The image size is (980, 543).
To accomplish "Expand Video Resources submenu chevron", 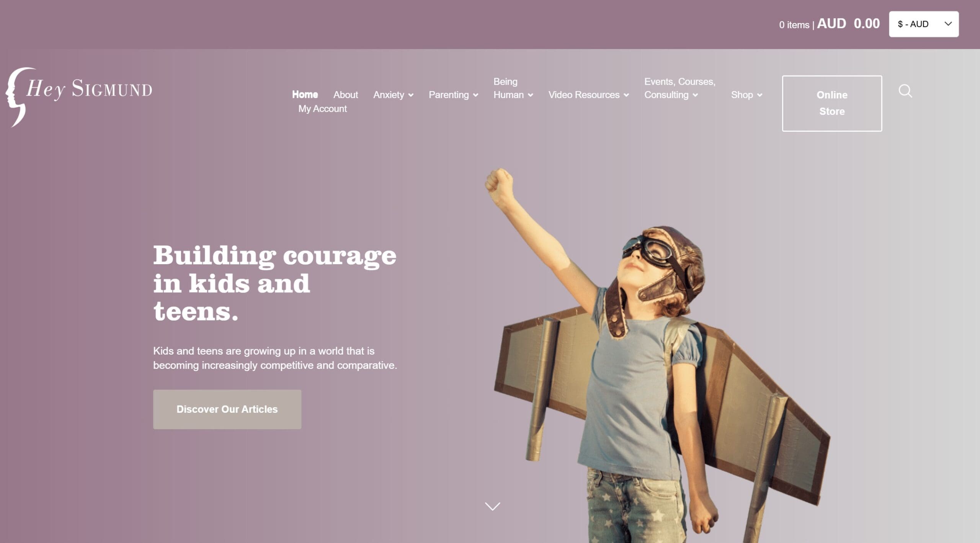I will [626, 95].
